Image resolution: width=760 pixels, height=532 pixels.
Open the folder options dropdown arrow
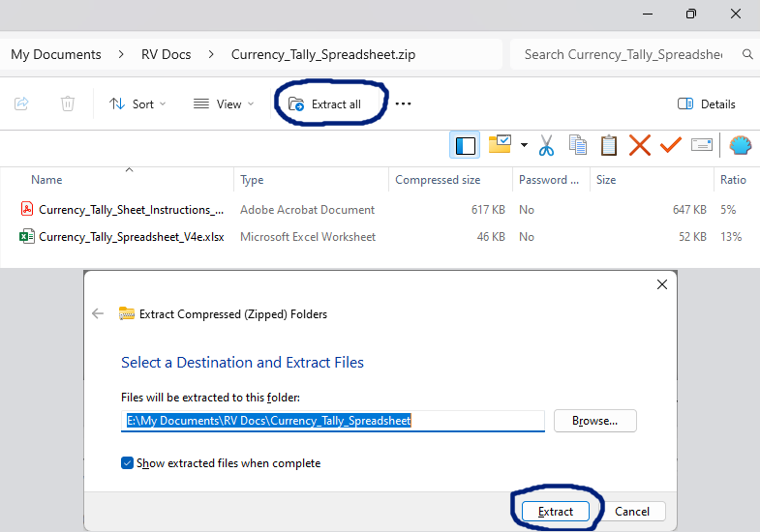click(524, 145)
